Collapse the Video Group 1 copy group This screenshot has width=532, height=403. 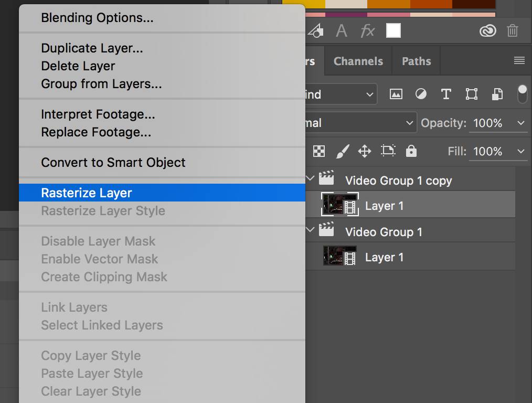(x=310, y=179)
